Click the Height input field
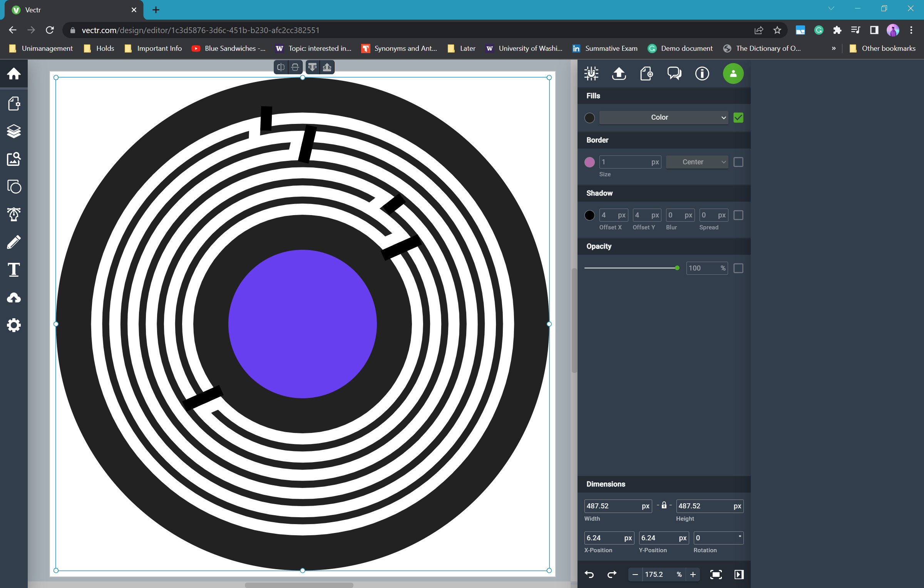Screen dimensions: 924x588 click(x=710, y=506)
